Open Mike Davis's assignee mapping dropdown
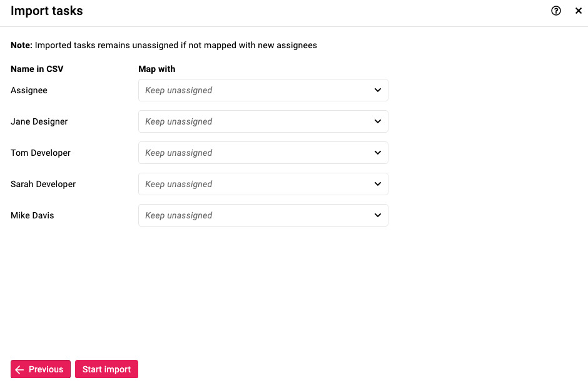588x388 pixels. click(x=263, y=215)
